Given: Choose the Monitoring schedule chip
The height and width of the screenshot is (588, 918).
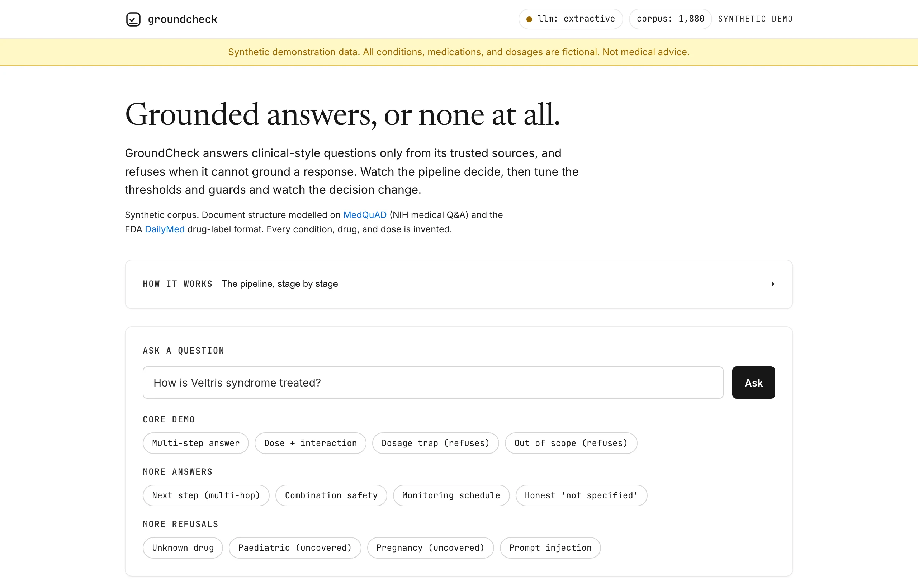Looking at the screenshot, I should point(451,495).
